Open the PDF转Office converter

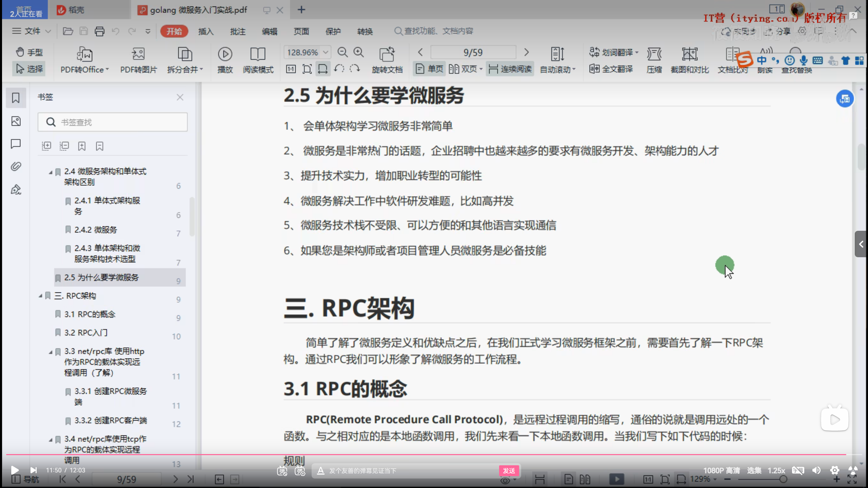coord(84,60)
